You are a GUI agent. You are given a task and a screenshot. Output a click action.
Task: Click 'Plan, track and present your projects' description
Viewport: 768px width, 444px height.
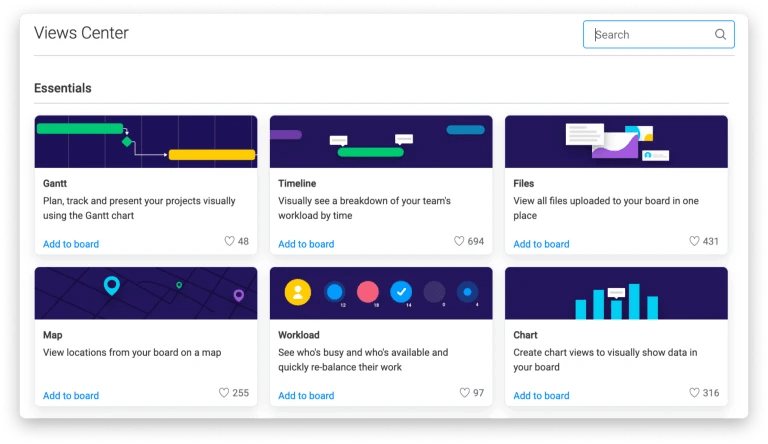pyautogui.click(x=139, y=208)
